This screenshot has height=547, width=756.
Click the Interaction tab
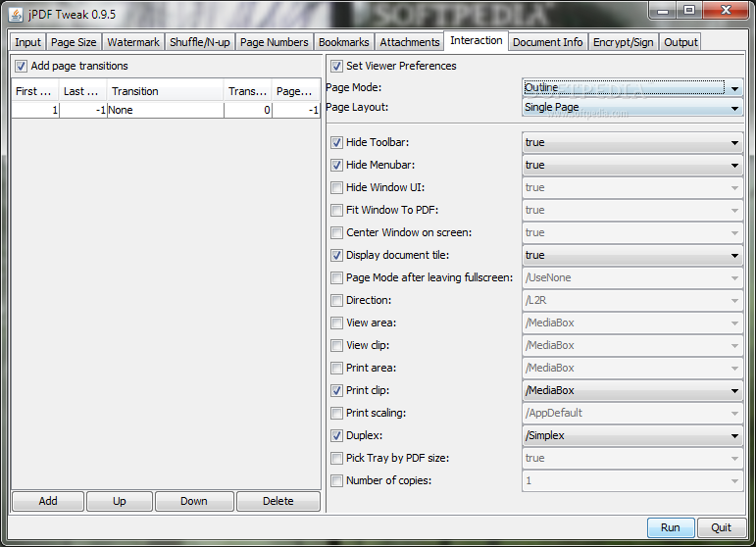point(476,40)
